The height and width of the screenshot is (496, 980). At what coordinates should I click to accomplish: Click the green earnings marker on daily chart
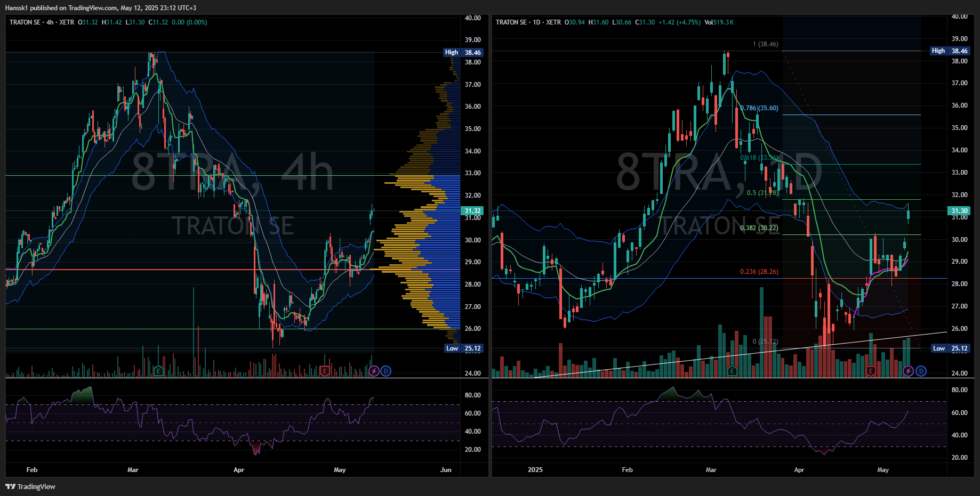pos(732,371)
